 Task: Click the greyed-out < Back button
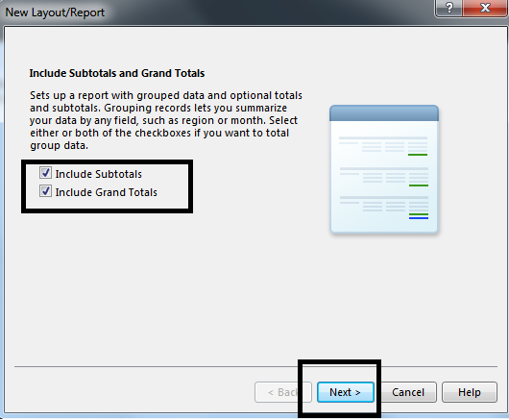pos(283,392)
